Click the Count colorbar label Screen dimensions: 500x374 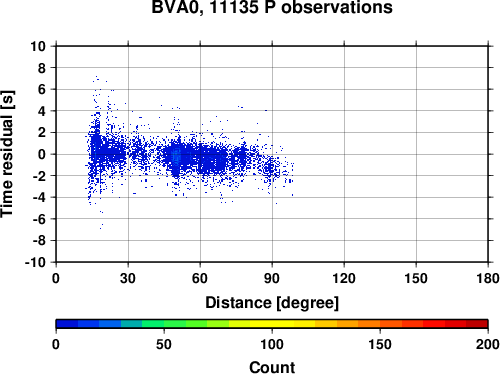(272, 367)
